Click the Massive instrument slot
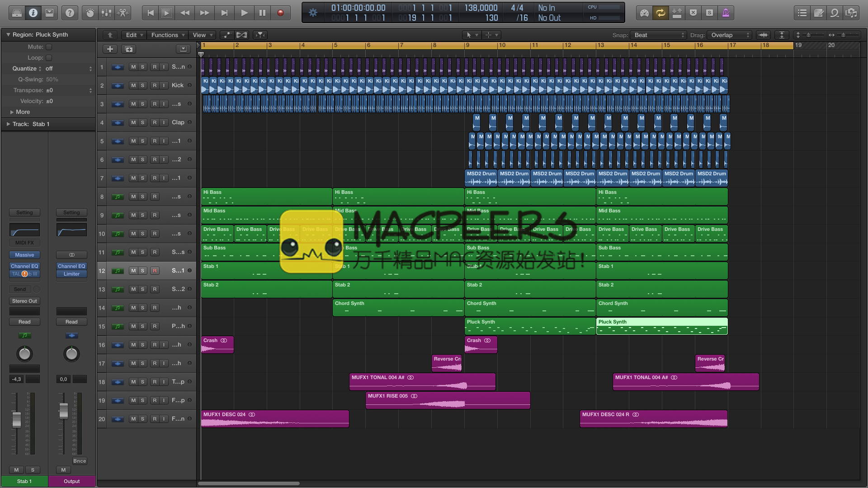This screenshot has width=868, height=488. coord(24,255)
